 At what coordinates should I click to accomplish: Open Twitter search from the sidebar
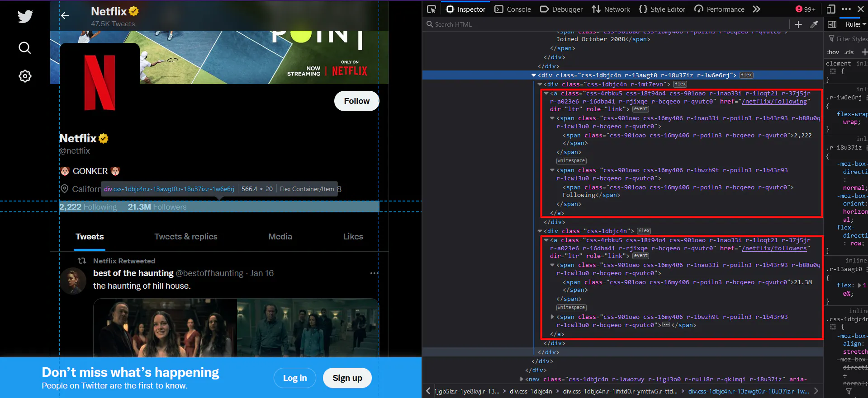point(25,47)
